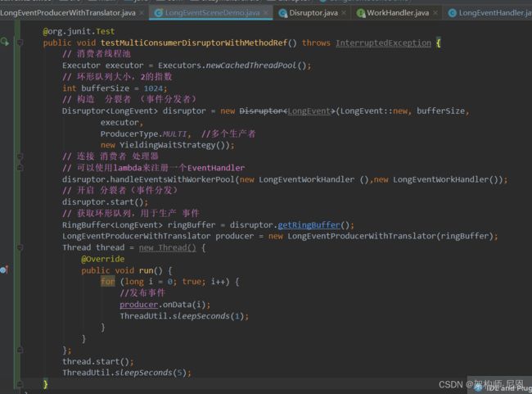Open the Disruptor.java tab
This screenshot has width=532, height=394.
tap(313, 13)
